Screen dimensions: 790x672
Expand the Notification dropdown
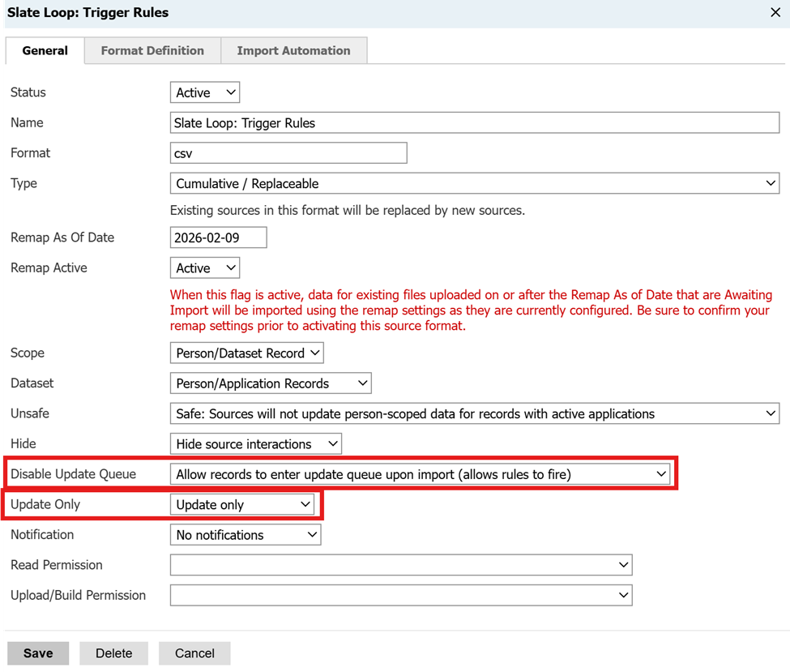click(246, 535)
